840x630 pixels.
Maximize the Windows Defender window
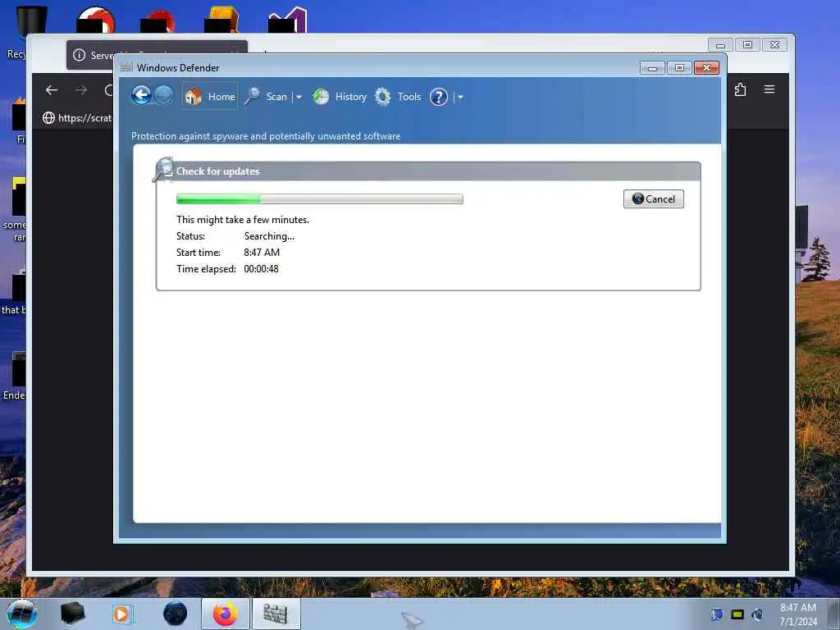point(679,68)
